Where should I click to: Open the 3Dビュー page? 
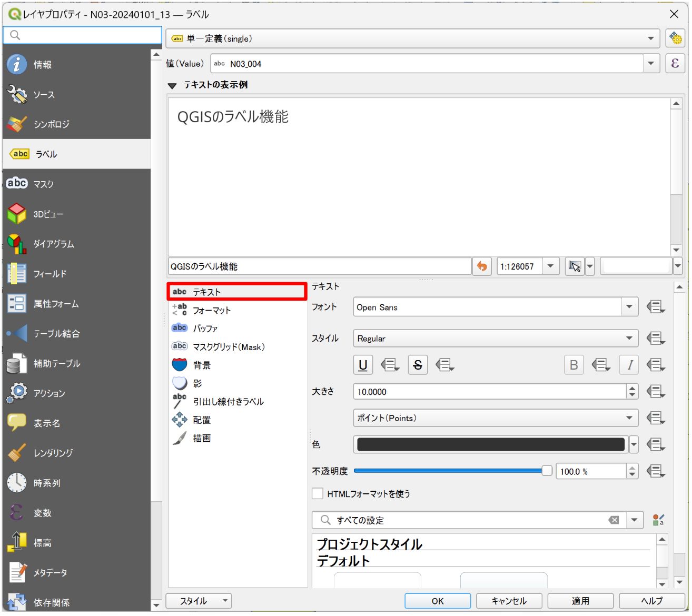(x=76, y=214)
